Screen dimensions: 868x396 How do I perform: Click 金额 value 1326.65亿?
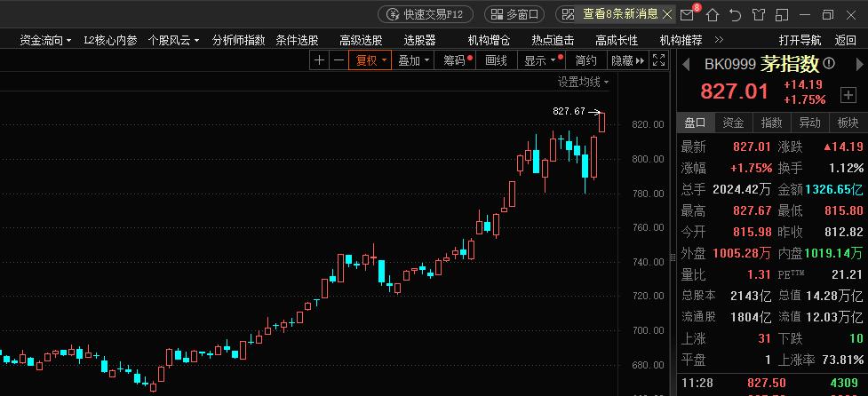click(x=833, y=189)
